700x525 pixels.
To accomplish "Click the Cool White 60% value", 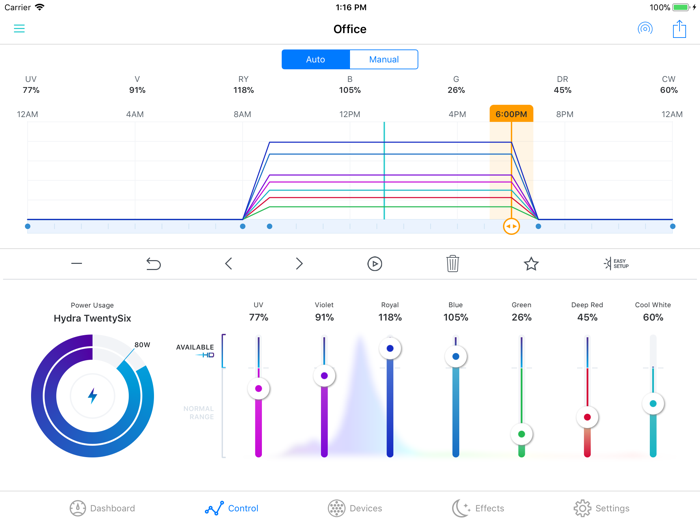I will pos(653,317).
